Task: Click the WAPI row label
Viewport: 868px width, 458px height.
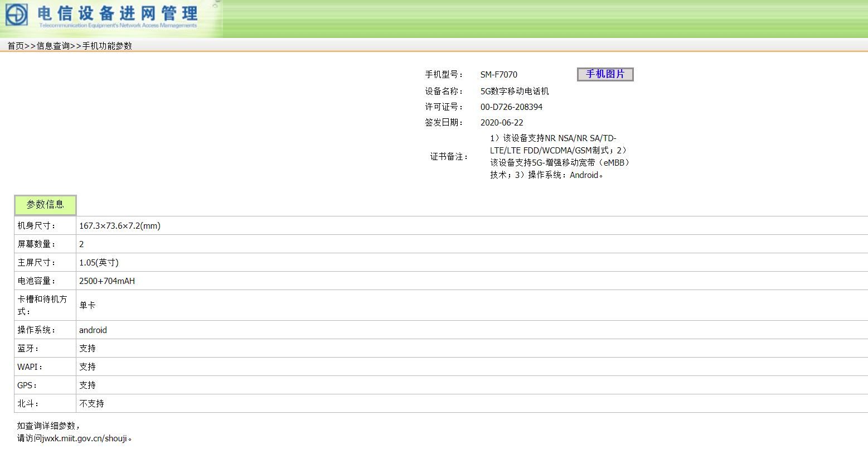Action: point(30,367)
